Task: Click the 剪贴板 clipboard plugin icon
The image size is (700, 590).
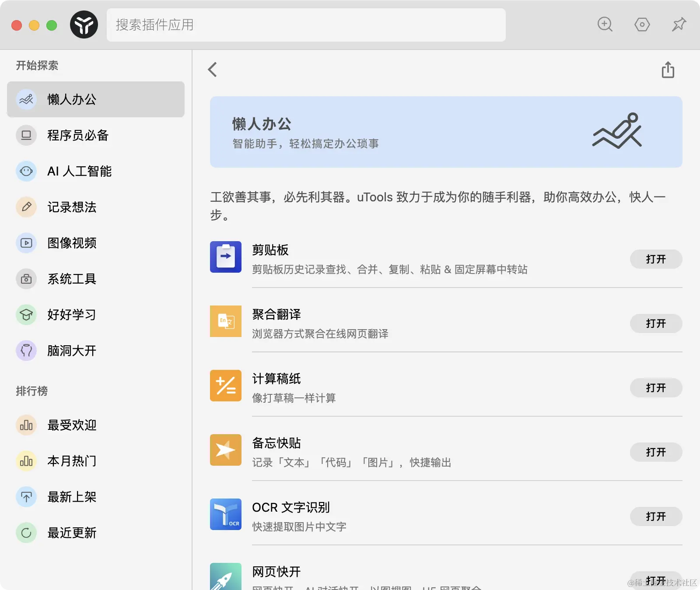Action: (226, 257)
